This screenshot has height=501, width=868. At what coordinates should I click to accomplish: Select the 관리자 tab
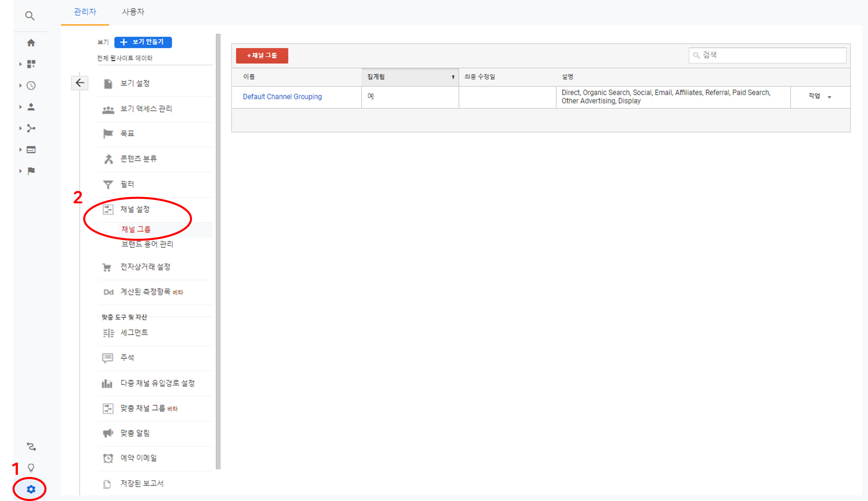(x=85, y=12)
